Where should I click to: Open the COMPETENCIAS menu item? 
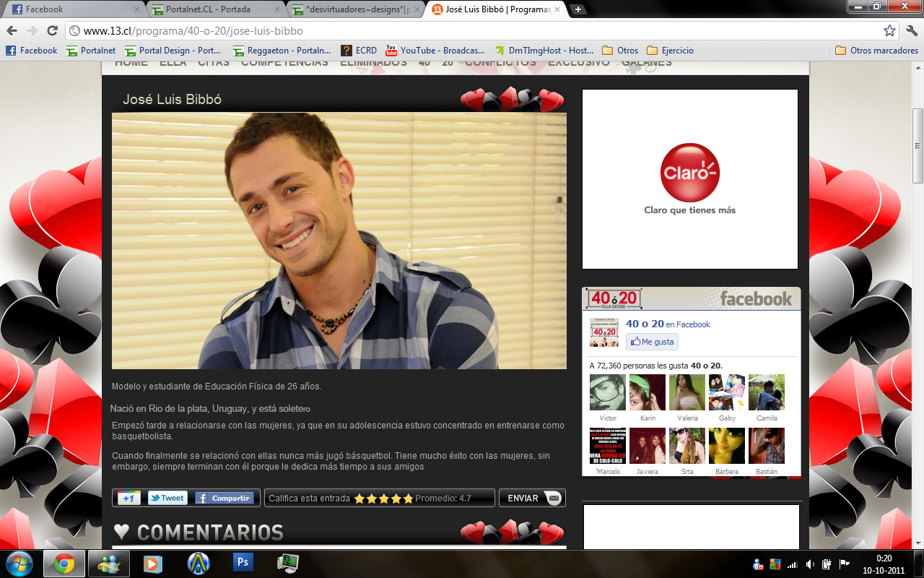coord(284,63)
